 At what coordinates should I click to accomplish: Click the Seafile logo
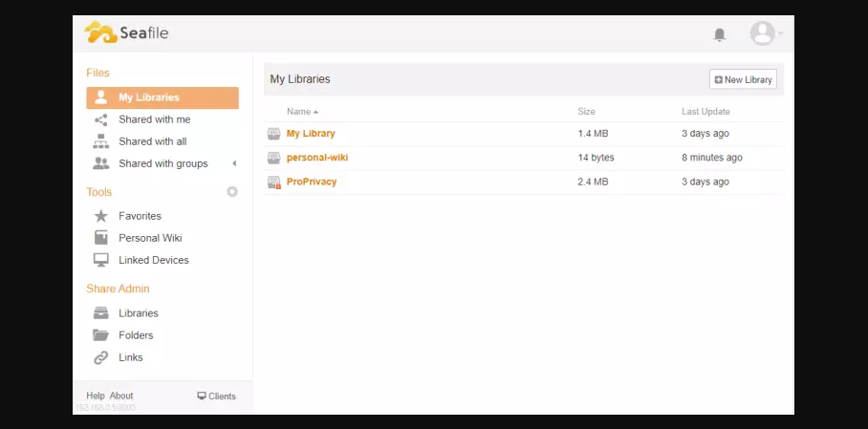pyautogui.click(x=126, y=33)
